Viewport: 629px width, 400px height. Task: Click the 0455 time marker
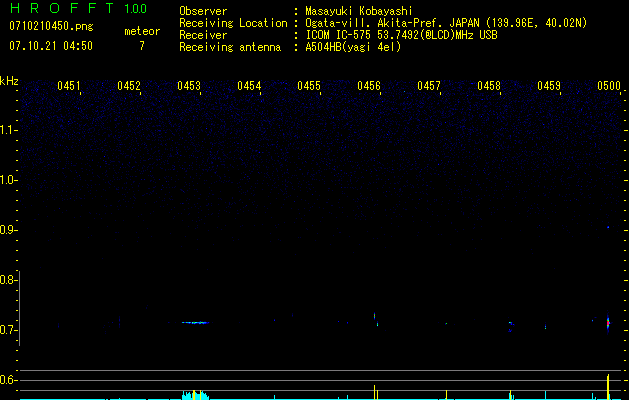tap(309, 86)
